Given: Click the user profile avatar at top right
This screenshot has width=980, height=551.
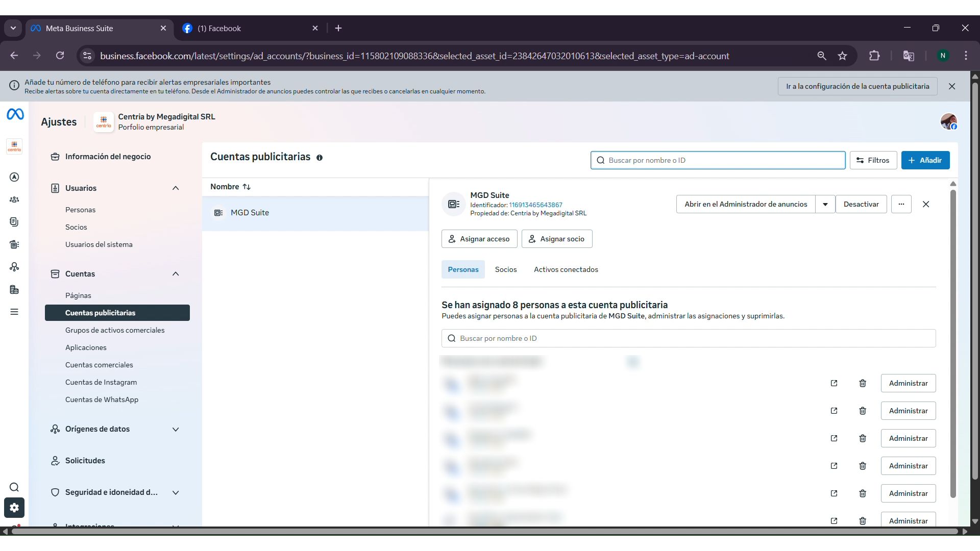Looking at the screenshot, I should [x=949, y=121].
